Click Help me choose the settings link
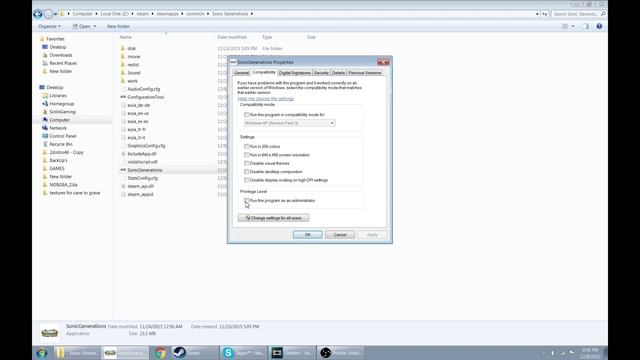This screenshot has height=360, width=640. 266,99
